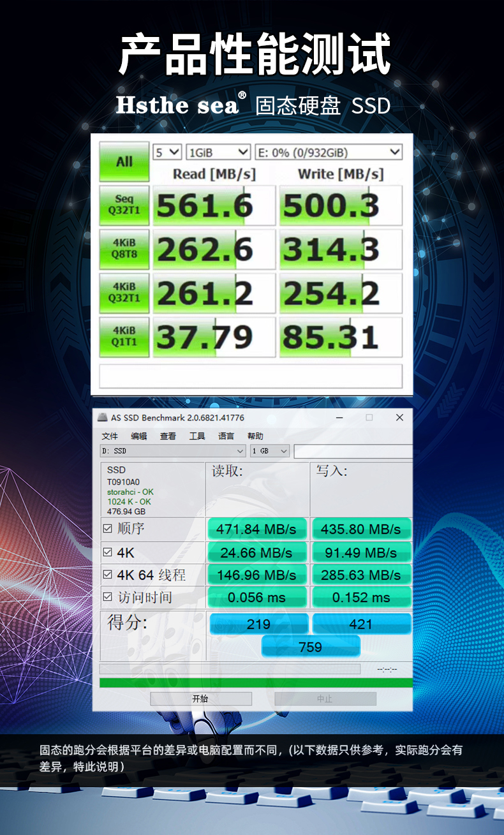This screenshot has width=504, height=835.
Task: Click the 500.3 Seq write result
Action: tap(341, 205)
